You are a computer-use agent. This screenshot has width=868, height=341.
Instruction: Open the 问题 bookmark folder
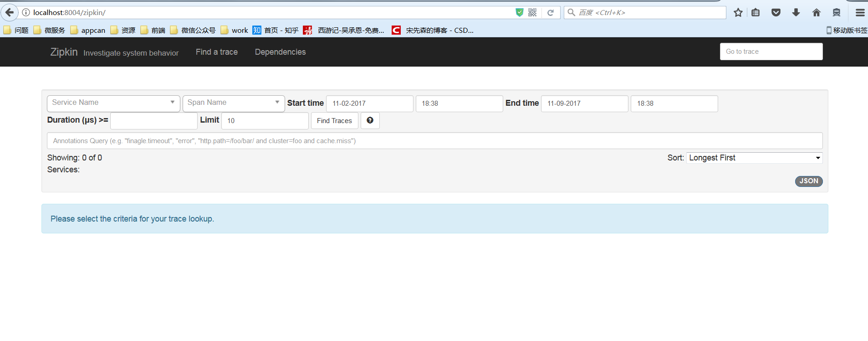pyautogui.click(x=16, y=30)
